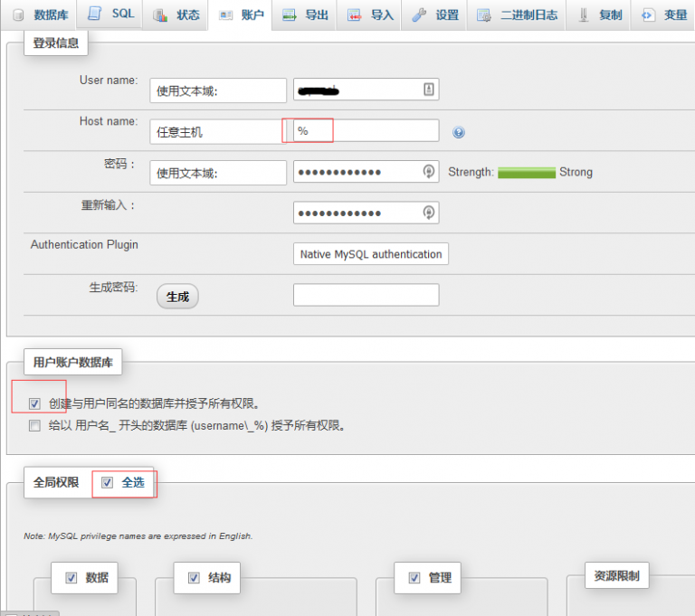Open the Host name 任意主机 dropdown
695x616 pixels.
point(217,131)
